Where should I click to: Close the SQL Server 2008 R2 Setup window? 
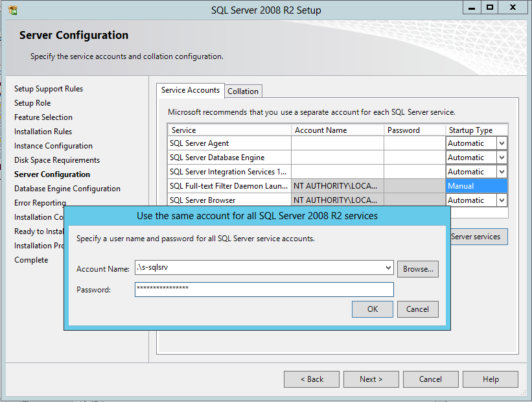[513, 8]
